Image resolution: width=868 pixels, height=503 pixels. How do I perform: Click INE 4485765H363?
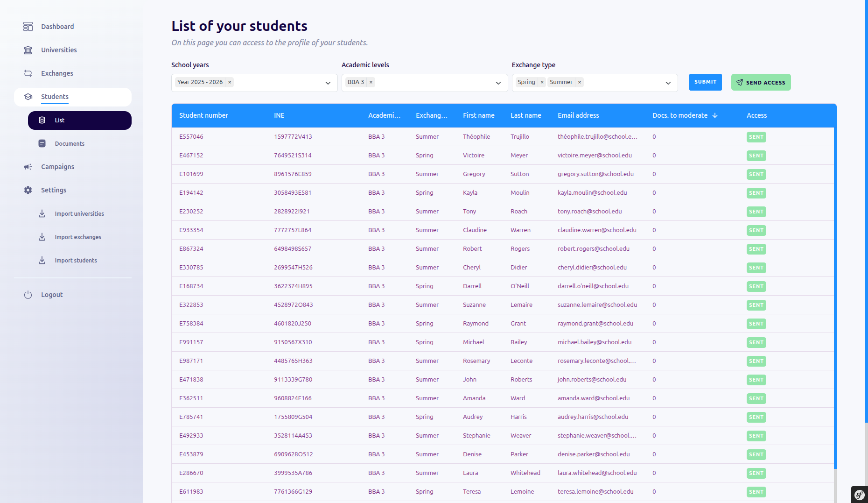tap(293, 361)
